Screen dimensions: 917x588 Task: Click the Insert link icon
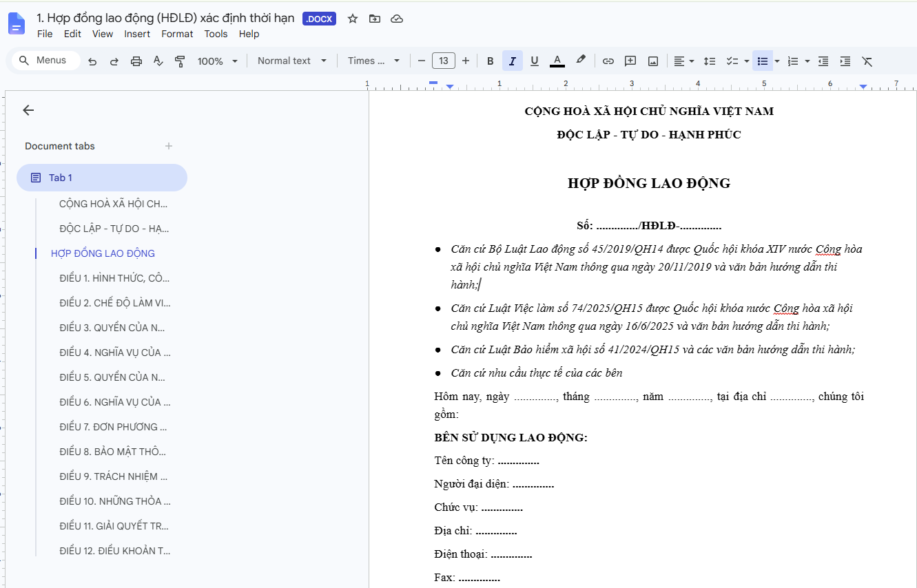(608, 61)
